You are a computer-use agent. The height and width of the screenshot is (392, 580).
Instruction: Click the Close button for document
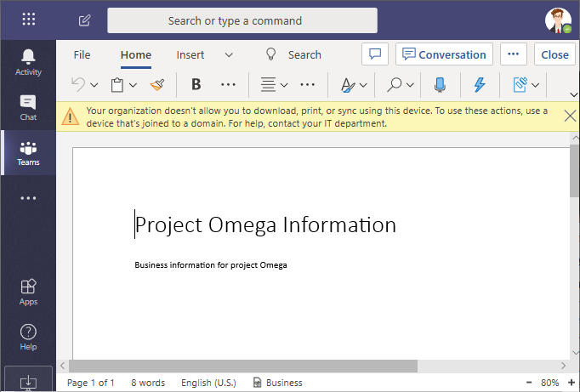point(554,54)
